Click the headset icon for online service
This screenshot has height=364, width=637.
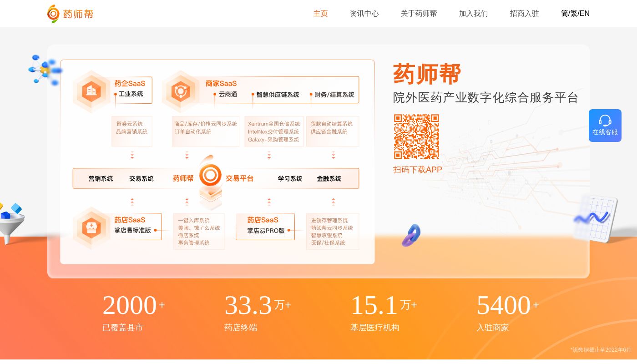click(x=605, y=121)
